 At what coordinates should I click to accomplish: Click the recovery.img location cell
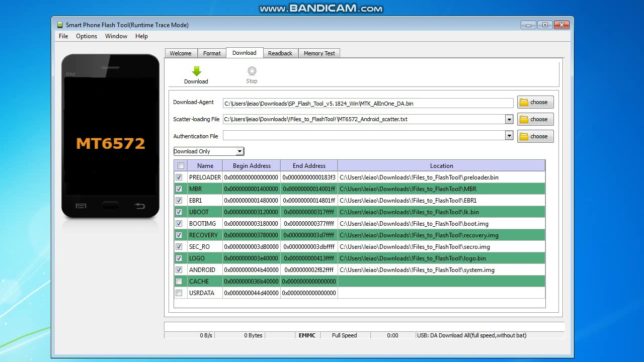coord(442,235)
